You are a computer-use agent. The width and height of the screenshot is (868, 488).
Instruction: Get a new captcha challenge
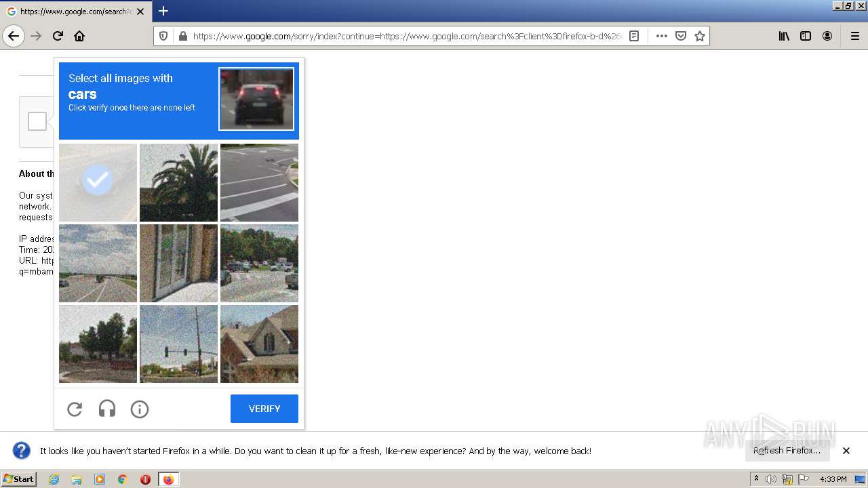[x=75, y=409]
